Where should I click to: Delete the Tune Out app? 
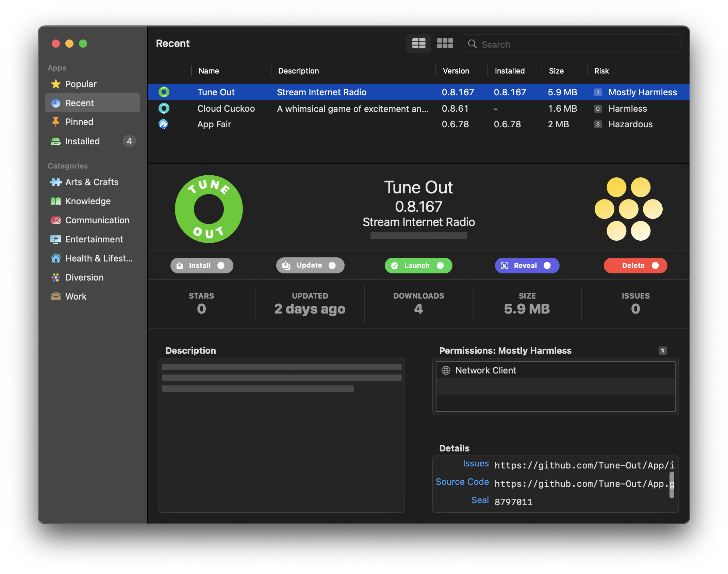(x=635, y=266)
